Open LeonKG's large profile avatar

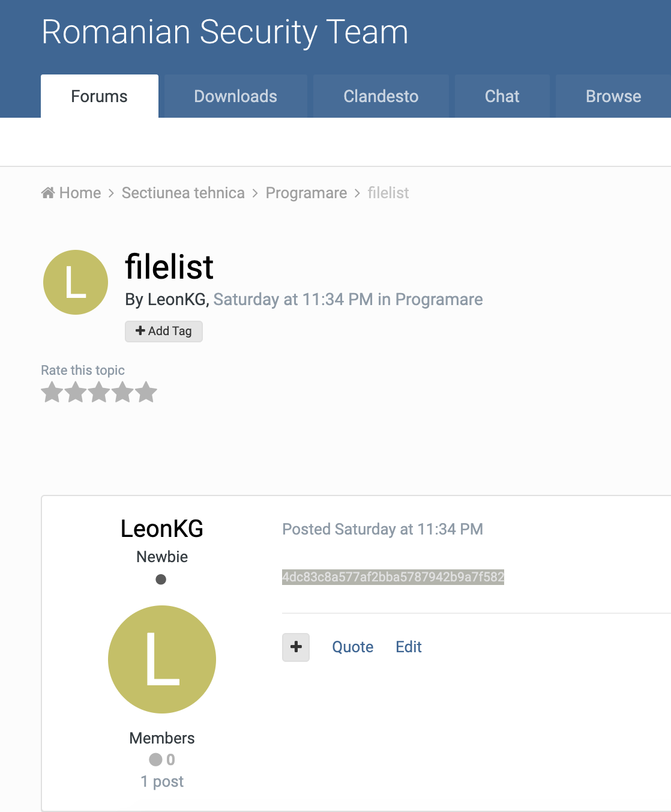[162, 659]
